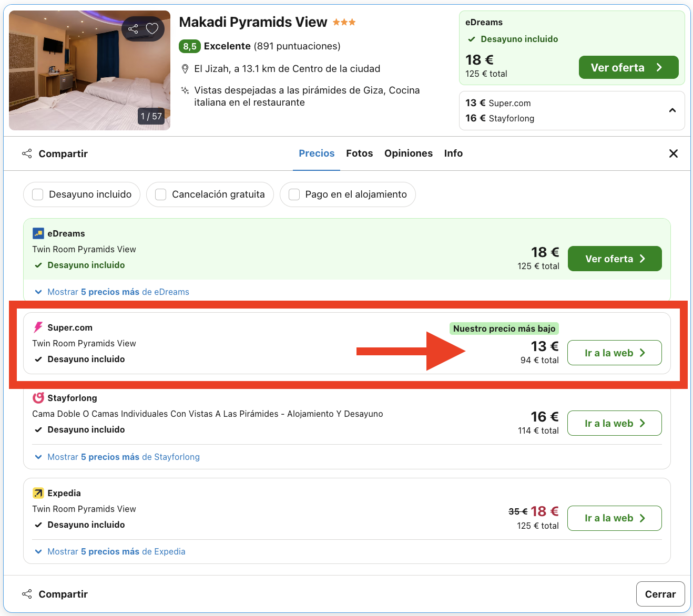Click the Makadi Pyramids View hotel title
Image resolution: width=693 pixels, height=616 pixels.
pyautogui.click(x=253, y=22)
